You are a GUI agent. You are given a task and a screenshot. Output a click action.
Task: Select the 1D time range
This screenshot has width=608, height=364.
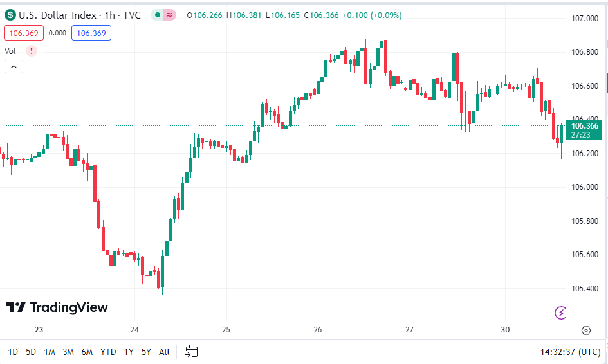[x=13, y=352]
